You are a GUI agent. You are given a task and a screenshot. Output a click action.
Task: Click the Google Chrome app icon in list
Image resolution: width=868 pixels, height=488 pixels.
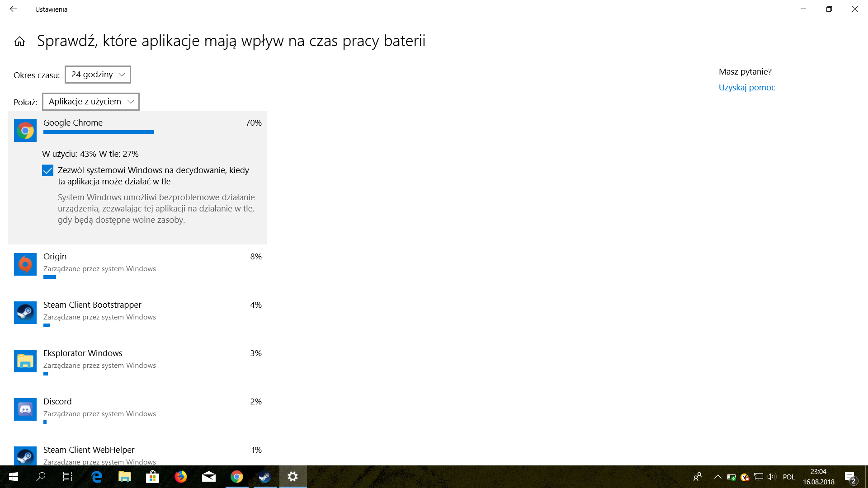click(x=25, y=131)
